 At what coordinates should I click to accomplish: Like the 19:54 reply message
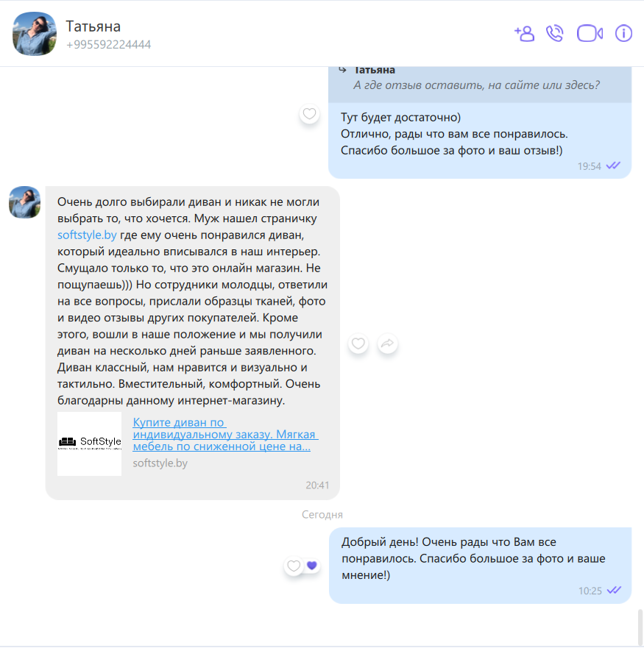point(309,114)
